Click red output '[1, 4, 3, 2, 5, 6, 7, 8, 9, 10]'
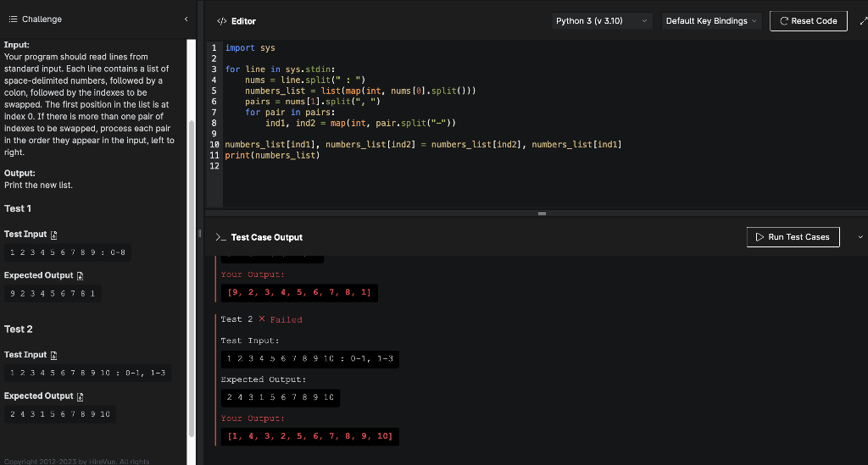 [309, 436]
